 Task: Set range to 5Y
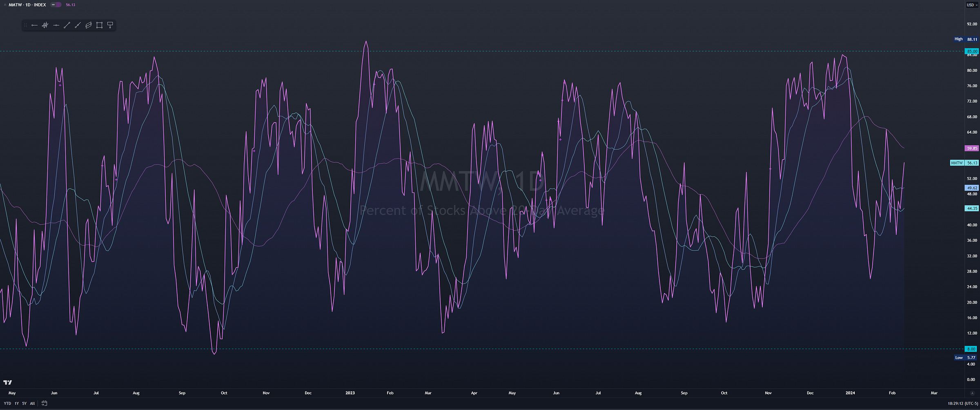point(24,403)
